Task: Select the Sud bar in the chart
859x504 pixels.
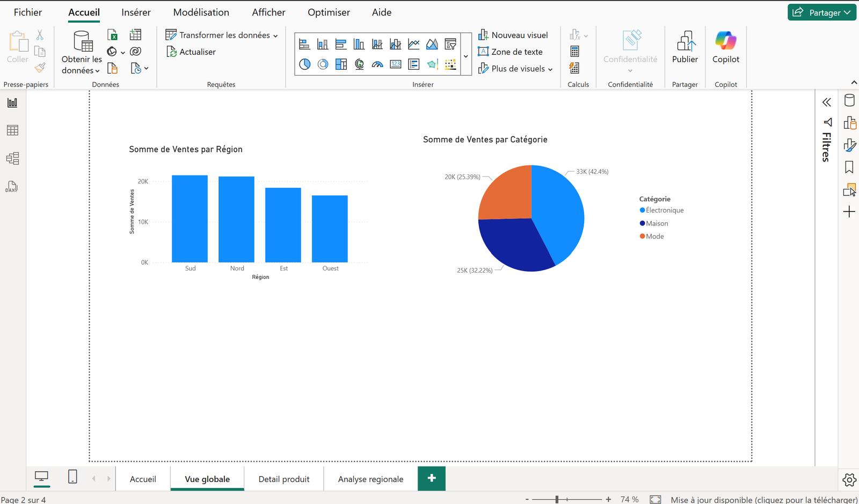Action: tap(190, 218)
